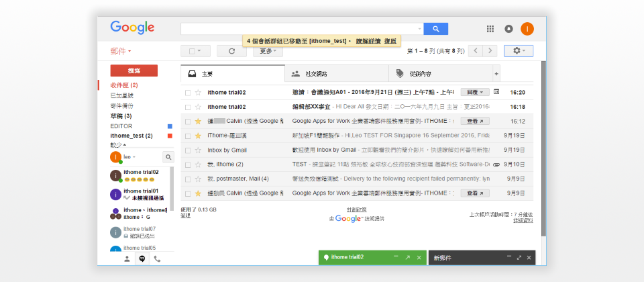Click the attachment icon on the TEST email
This screenshot has height=282, width=644.
pos(496,164)
